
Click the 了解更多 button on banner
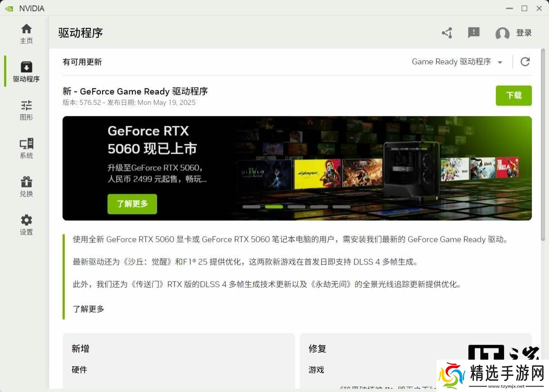tap(132, 204)
